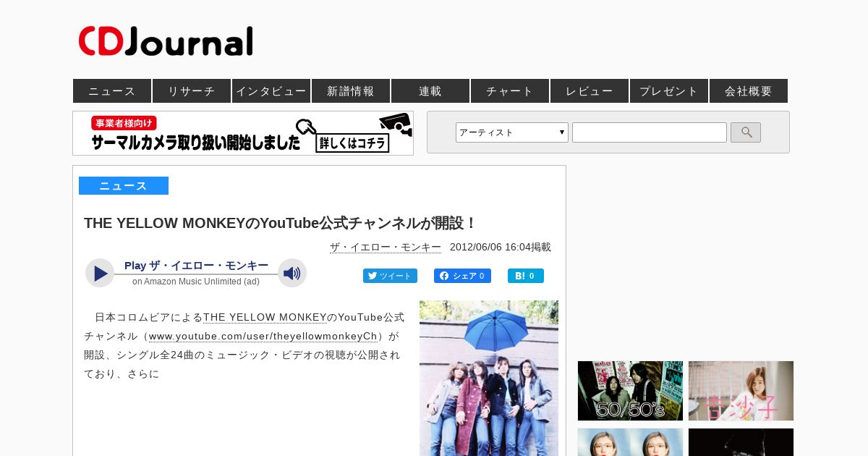Image resolution: width=868 pixels, height=456 pixels.
Task: Open 会社概要 page
Action: tap(749, 90)
